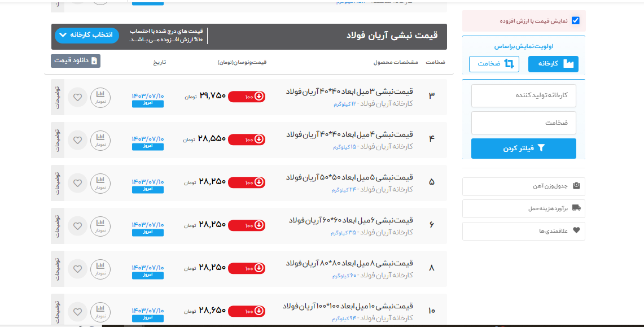This screenshot has height=327, width=644.
Task: Favorite the 4 mm angle product with the heart icon
Action: pyautogui.click(x=77, y=140)
